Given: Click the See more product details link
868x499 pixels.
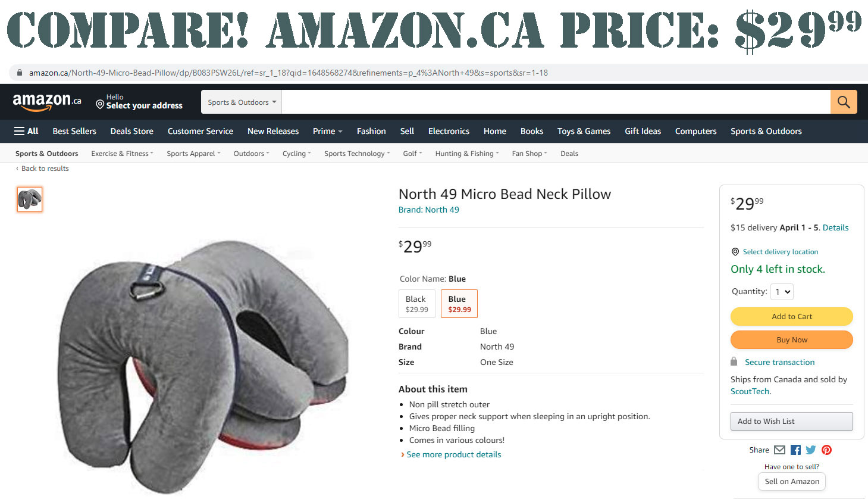Looking at the screenshot, I should tap(454, 454).
